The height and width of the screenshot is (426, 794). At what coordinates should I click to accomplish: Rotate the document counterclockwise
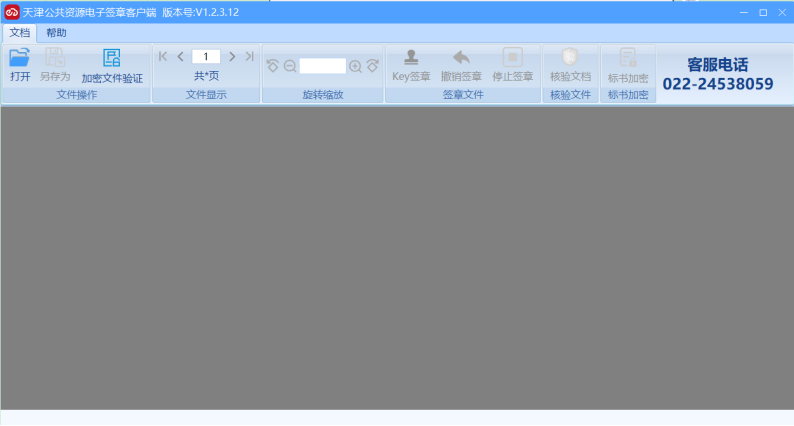(x=272, y=66)
